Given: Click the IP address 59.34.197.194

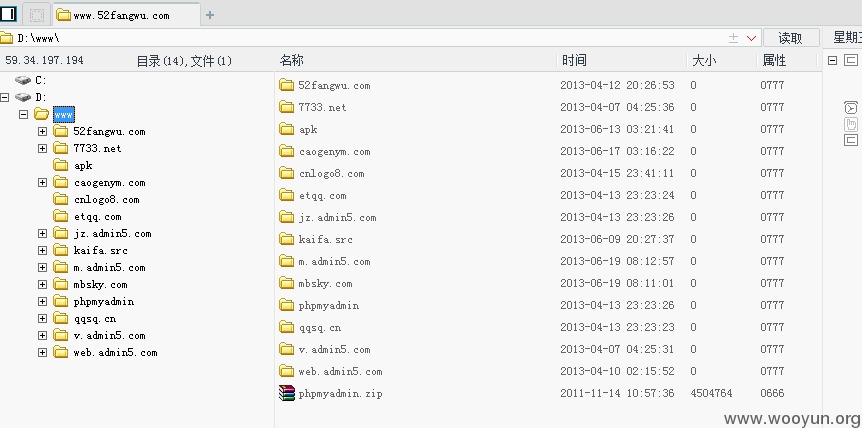Looking at the screenshot, I should tap(45, 60).
